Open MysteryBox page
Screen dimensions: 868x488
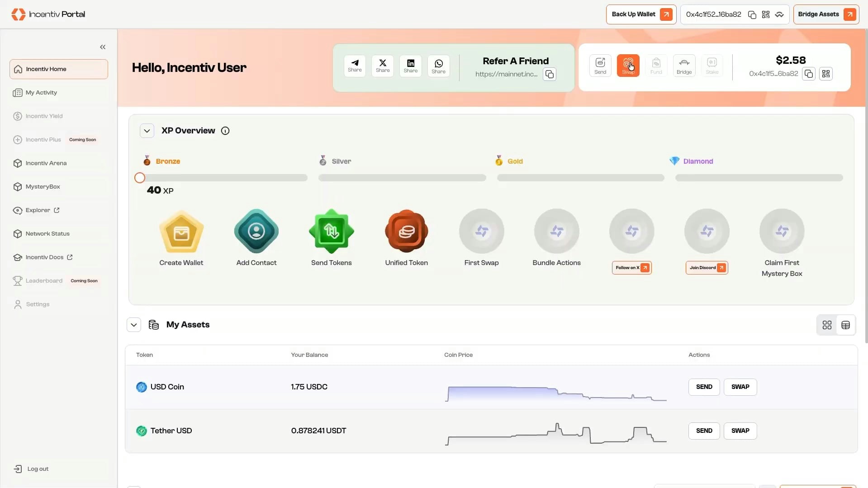point(59,187)
